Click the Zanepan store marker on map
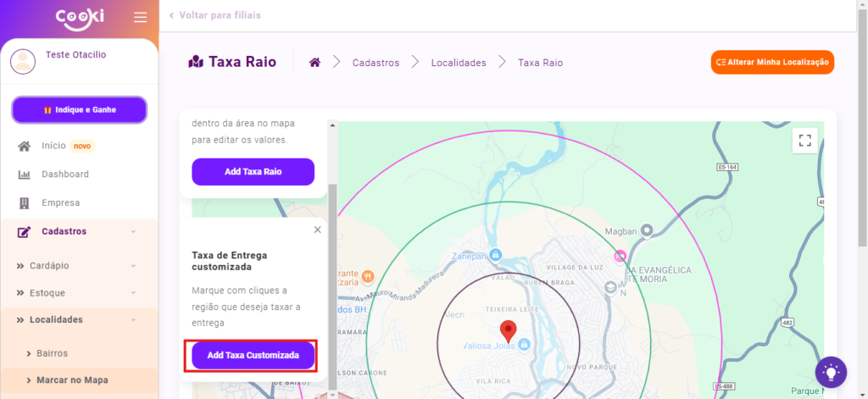 [x=497, y=254]
